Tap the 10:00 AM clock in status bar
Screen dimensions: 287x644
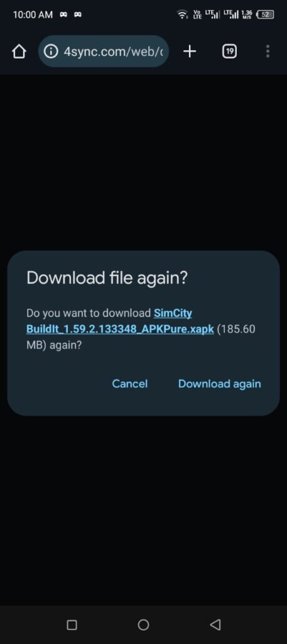coord(33,15)
